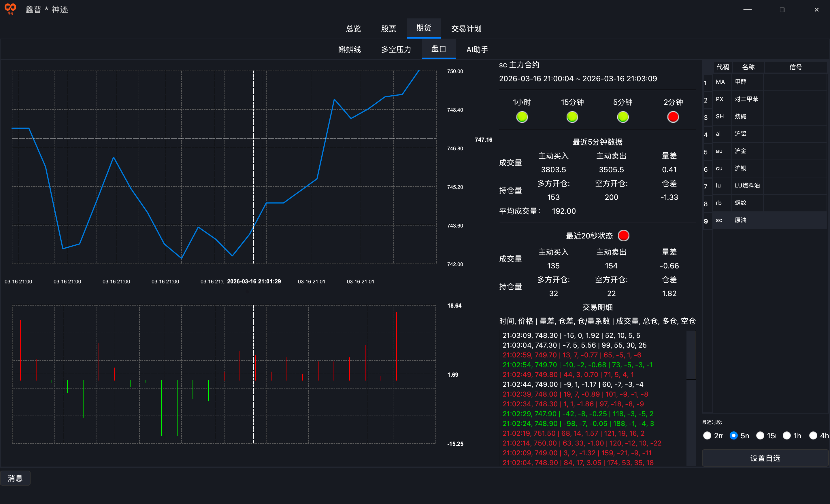Click the 信号 column header
Screen dimensions: 830x504
coord(795,67)
